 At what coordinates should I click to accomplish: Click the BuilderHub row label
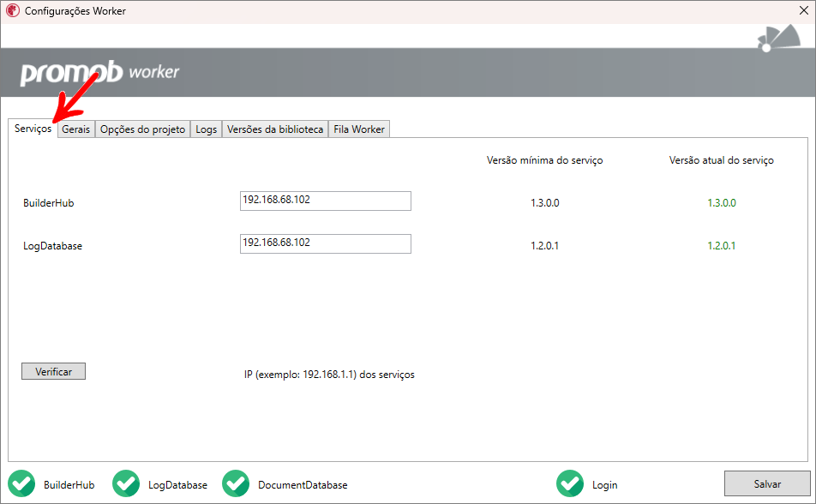coord(48,203)
